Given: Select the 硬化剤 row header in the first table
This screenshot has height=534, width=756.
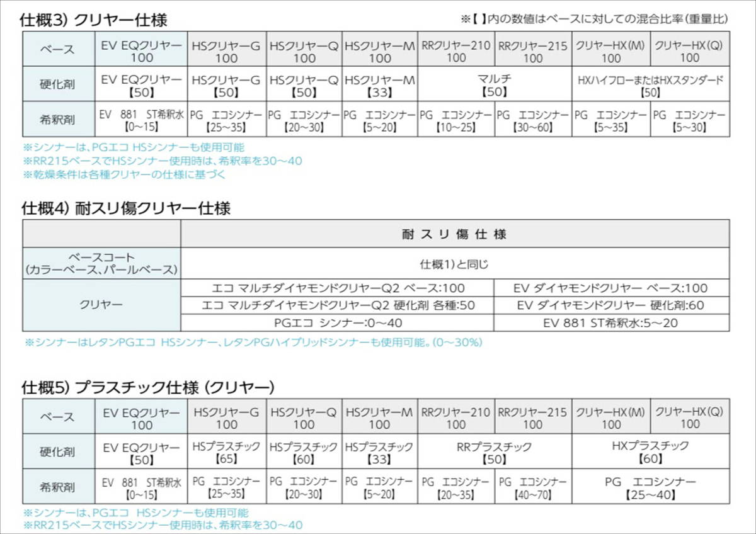Looking at the screenshot, I should click(x=57, y=84).
